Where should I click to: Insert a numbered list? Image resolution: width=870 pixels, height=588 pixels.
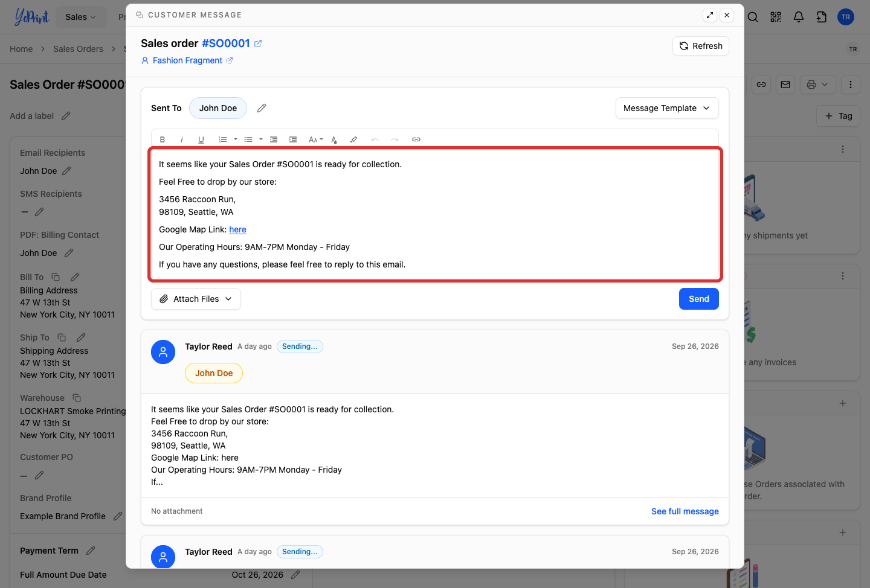click(223, 139)
